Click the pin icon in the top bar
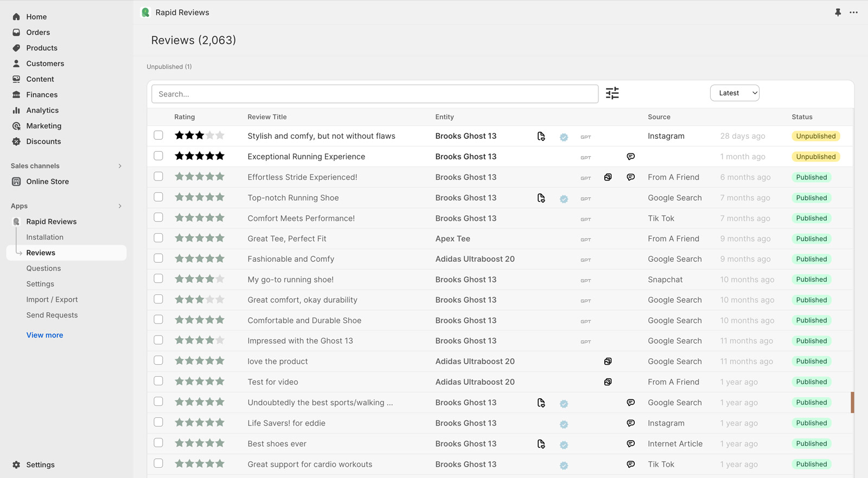Screen dimensions: 868x478 click(x=838, y=12)
